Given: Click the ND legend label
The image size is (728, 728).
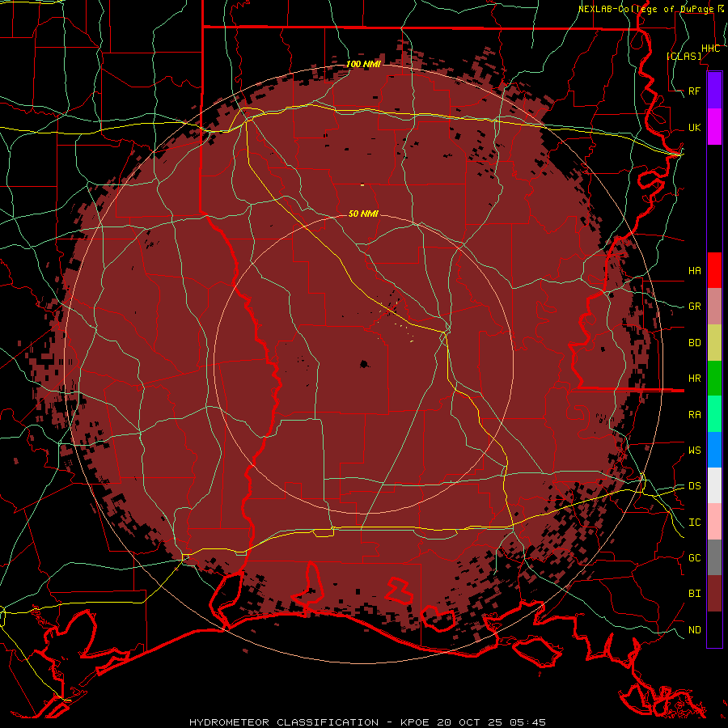Looking at the screenshot, I should click(x=694, y=630).
